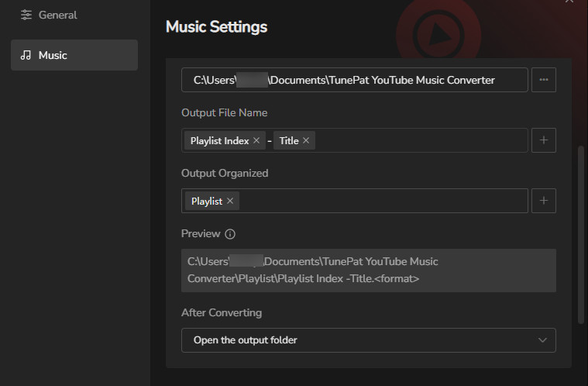The height and width of the screenshot is (386, 588).
Task: Remove the Title tag from file name
Action: (306, 140)
